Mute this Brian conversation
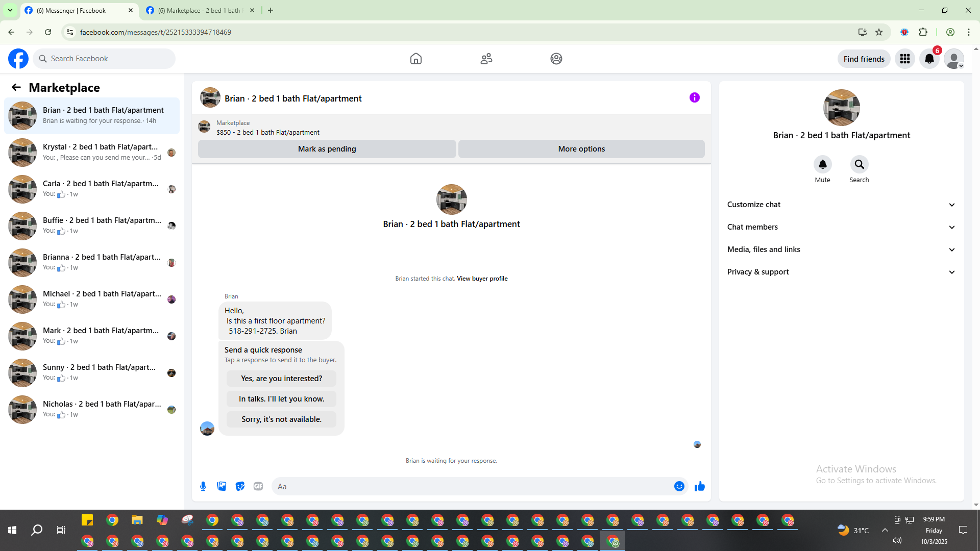This screenshot has width=980, height=551. [823, 164]
